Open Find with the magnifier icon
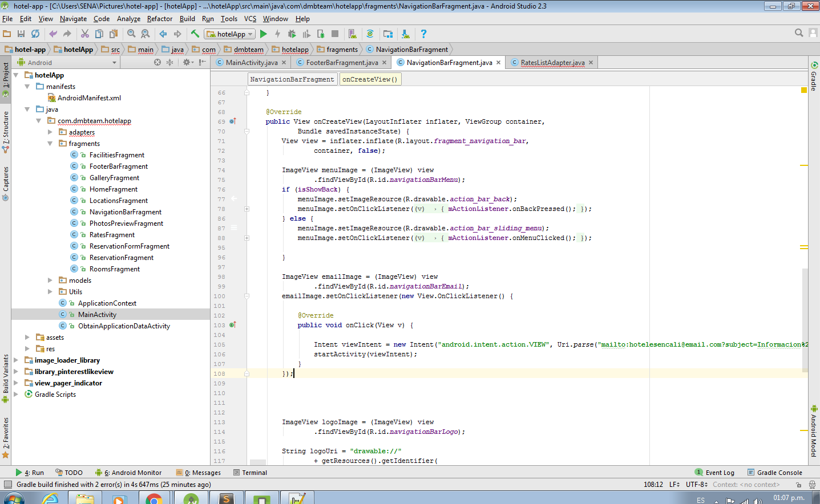Screen dimensions: 820x504 pyautogui.click(x=131, y=34)
